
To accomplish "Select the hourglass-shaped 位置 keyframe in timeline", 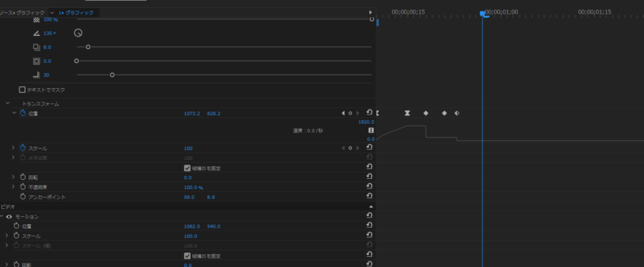I will [x=407, y=113].
